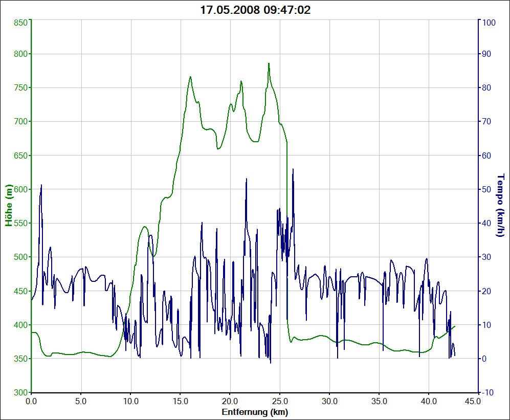Click the highest peak of the green elevation curve
The width and height of the screenshot is (510, 420).
[269, 64]
